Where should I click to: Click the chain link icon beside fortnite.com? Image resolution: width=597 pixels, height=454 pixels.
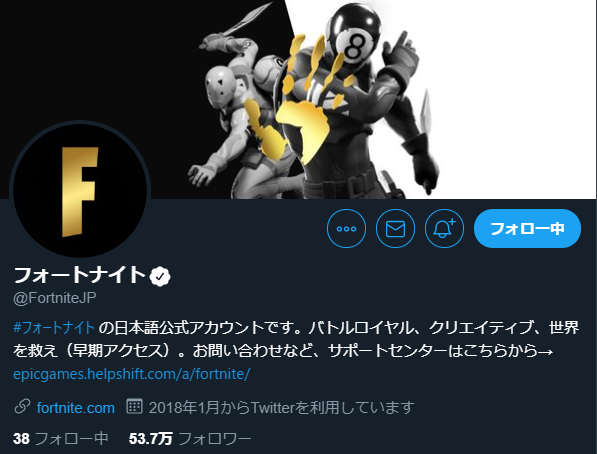(22, 407)
